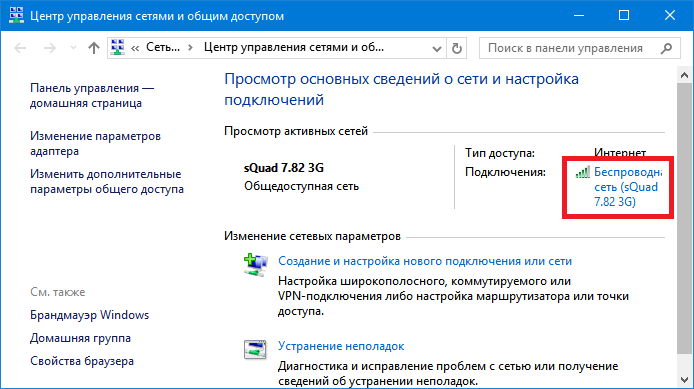Viewport: 694px width, 389px height.
Task: Open the Сеть... breadcrumb
Action: [x=163, y=47]
